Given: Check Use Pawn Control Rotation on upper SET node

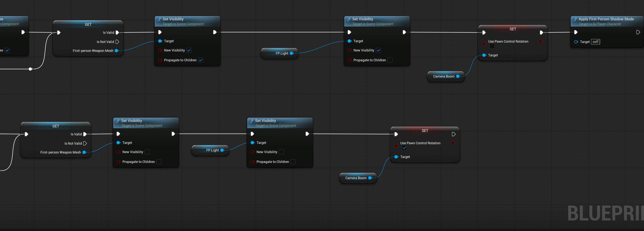Looking at the screenshot, I should 492,46.
